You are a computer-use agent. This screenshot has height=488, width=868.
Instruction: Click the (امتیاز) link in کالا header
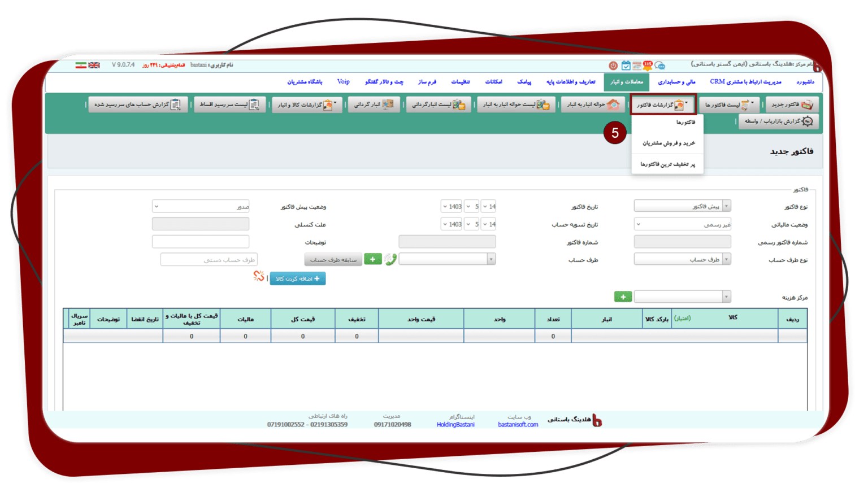[x=682, y=318]
